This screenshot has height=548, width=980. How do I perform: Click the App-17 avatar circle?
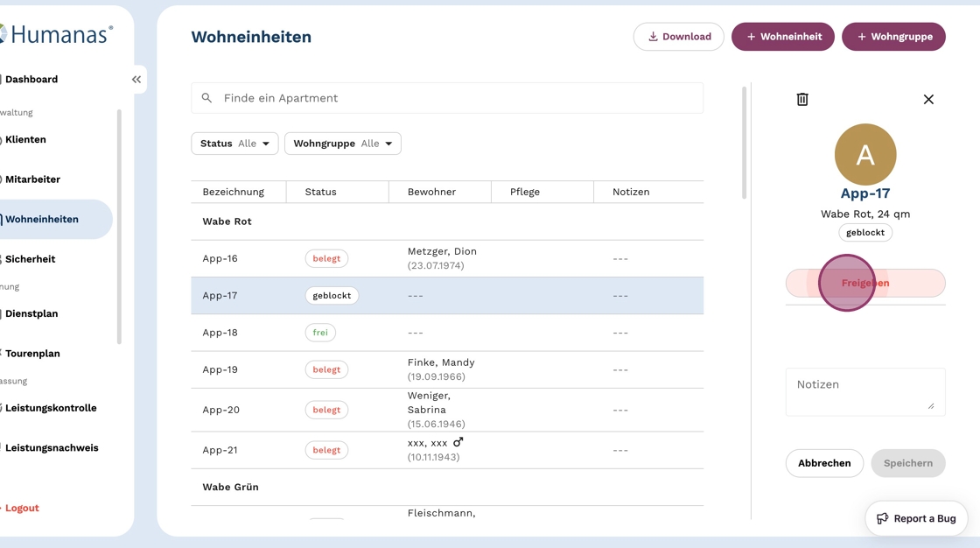pos(864,155)
